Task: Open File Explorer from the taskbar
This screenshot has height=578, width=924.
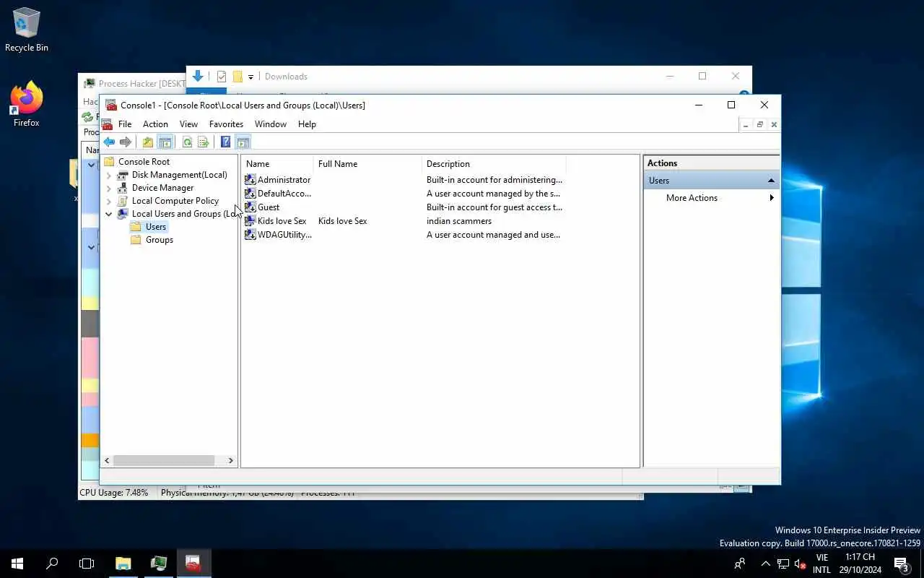Action: [123, 564]
